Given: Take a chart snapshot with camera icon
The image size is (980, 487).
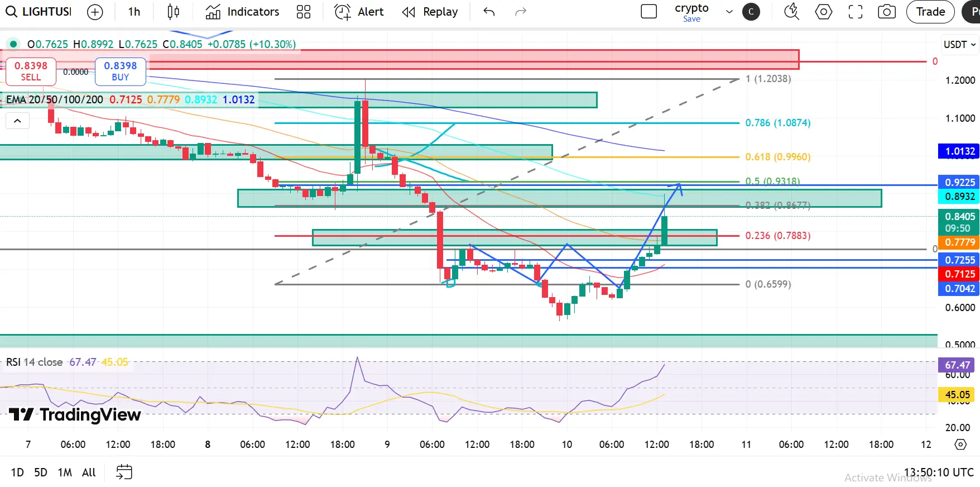Looking at the screenshot, I should coord(887,12).
